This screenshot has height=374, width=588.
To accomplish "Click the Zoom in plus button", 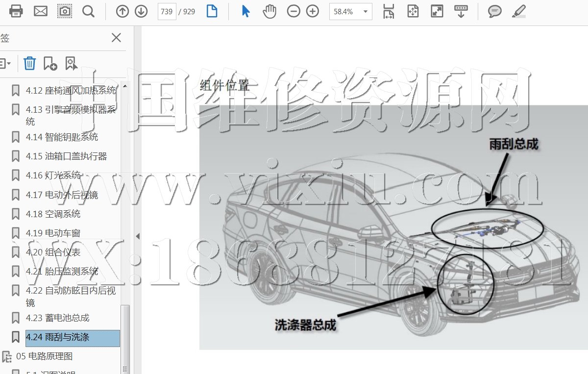I will click(x=313, y=11).
